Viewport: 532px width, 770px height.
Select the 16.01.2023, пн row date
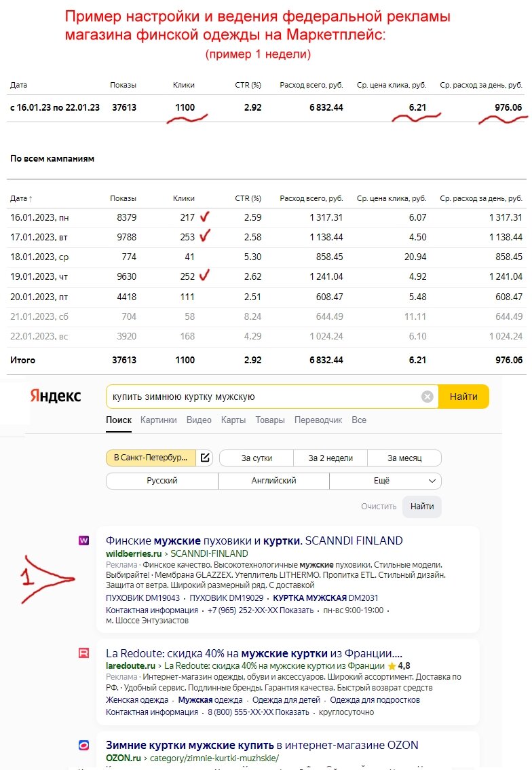pos(39,217)
